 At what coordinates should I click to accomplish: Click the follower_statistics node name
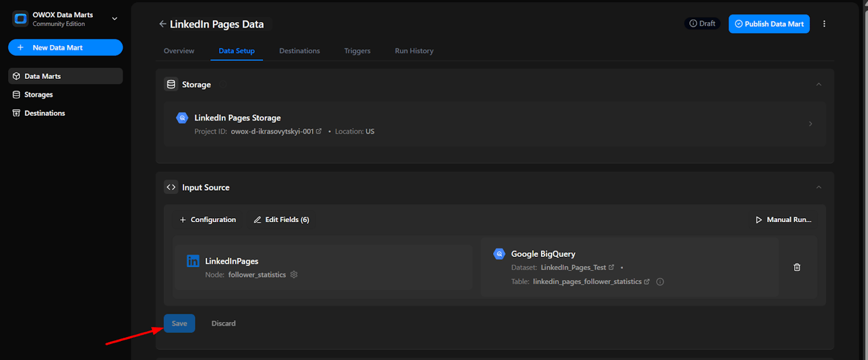tap(257, 275)
